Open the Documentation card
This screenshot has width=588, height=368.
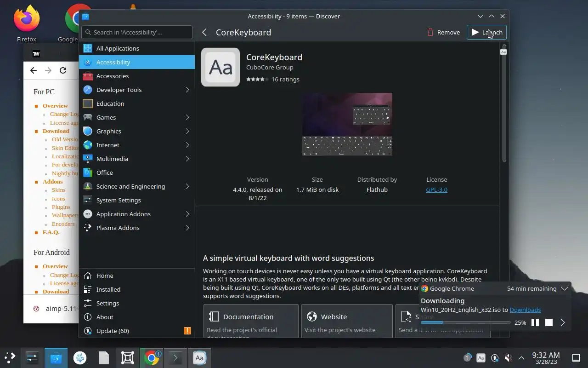point(251,321)
